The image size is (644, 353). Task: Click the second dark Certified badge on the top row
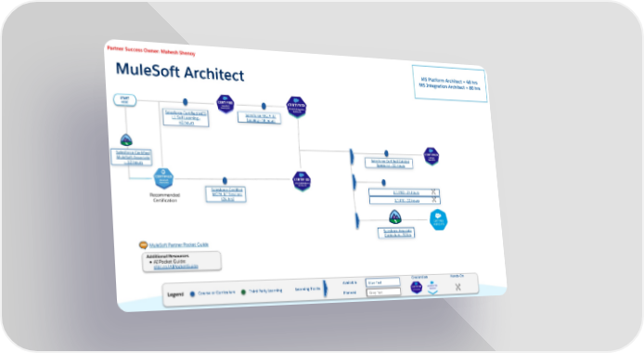297,107
